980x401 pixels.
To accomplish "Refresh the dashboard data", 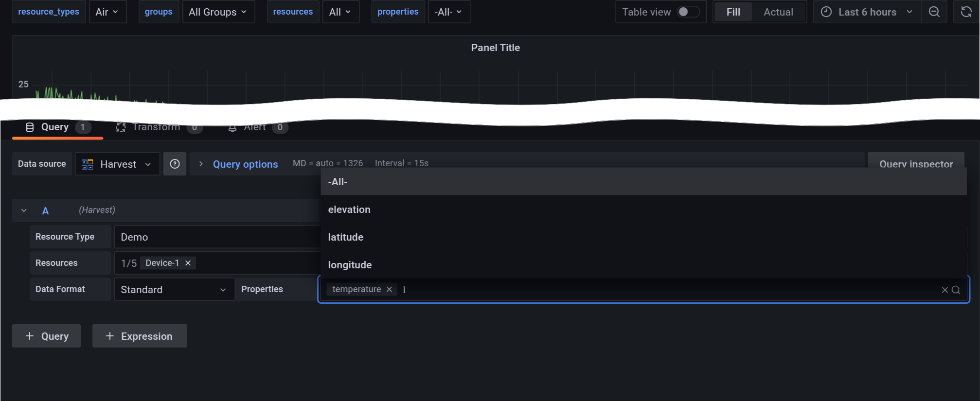I will click(x=966, y=12).
